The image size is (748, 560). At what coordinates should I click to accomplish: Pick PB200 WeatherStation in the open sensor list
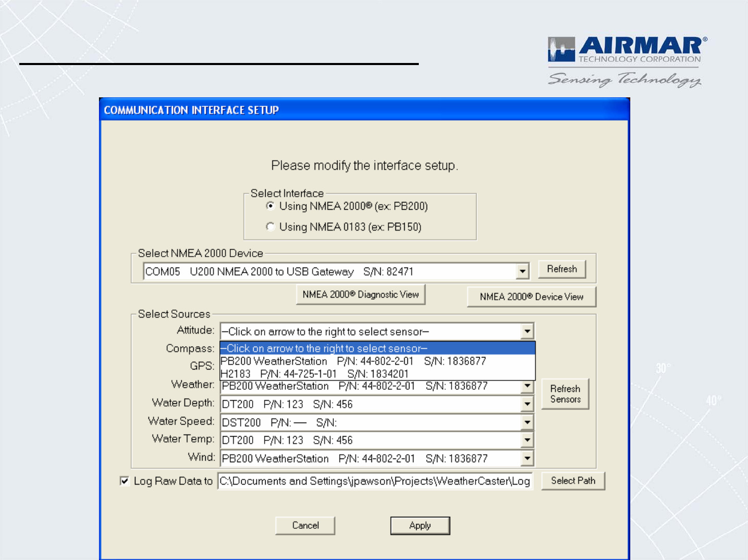coord(378,361)
